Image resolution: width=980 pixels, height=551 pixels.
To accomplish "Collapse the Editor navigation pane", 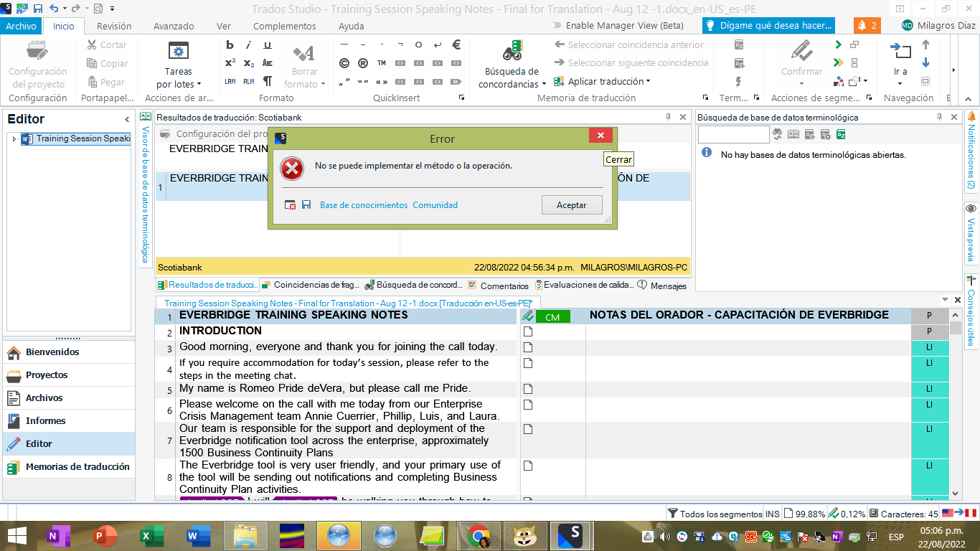I will (x=127, y=119).
